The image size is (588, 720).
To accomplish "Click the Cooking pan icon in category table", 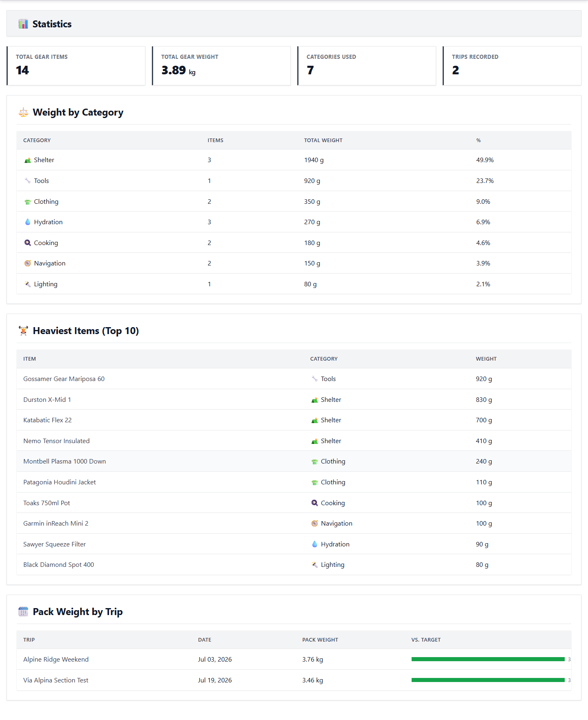I will (x=28, y=243).
